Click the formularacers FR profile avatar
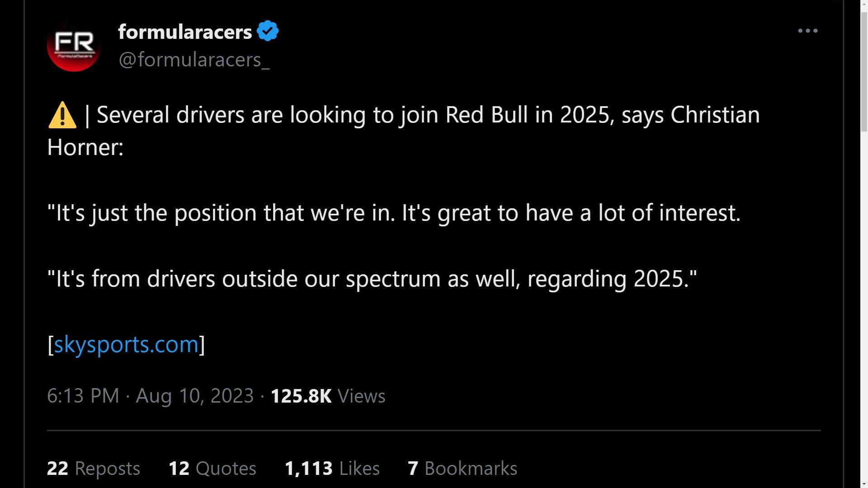 click(x=74, y=45)
